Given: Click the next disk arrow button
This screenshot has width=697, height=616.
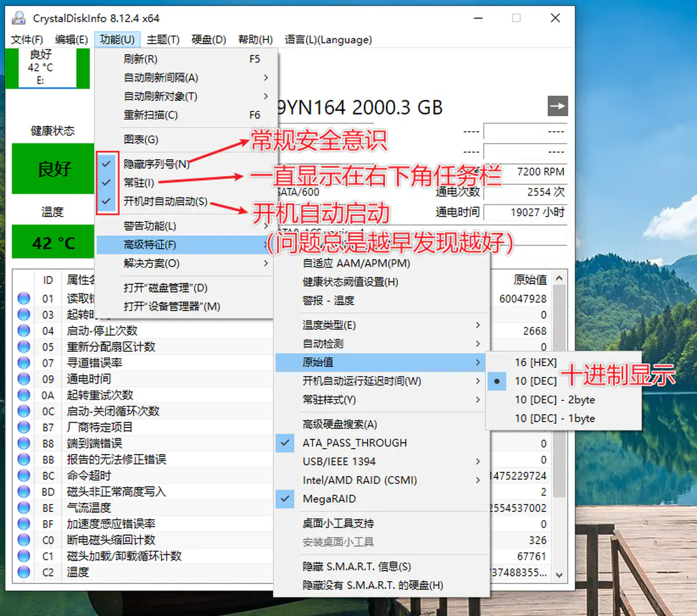Looking at the screenshot, I should pos(558,106).
